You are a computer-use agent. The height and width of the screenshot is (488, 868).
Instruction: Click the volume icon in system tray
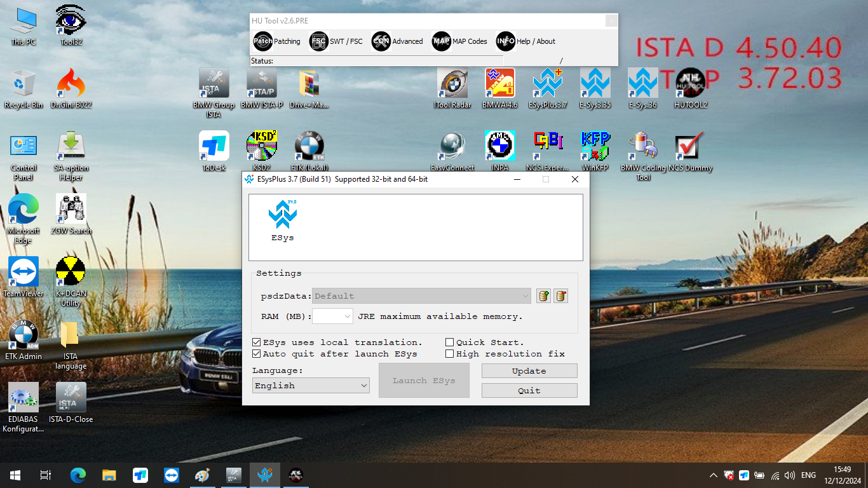click(x=790, y=475)
